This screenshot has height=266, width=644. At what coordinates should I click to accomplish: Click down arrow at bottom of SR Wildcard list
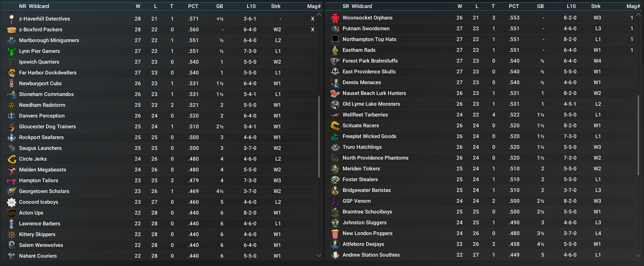(x=638, y=255)
